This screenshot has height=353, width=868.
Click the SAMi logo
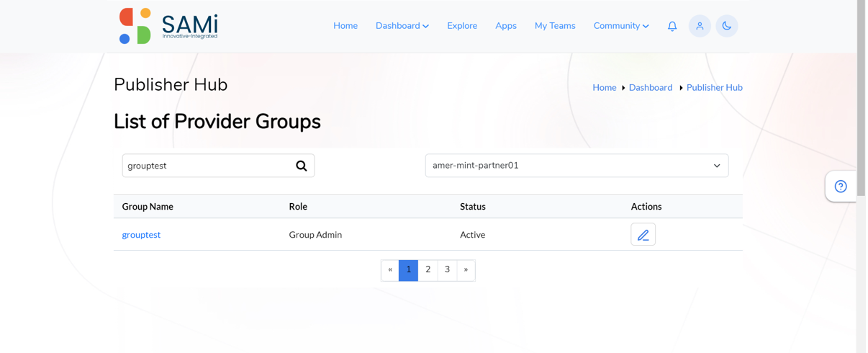168,26
